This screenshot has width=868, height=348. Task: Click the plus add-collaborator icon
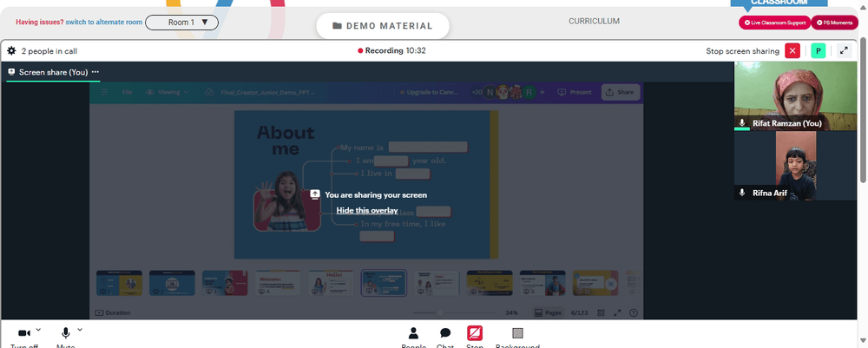pos(542,92)
